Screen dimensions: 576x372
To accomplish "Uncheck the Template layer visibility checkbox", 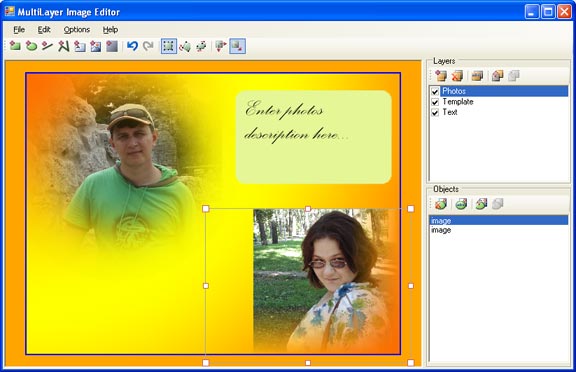I will tap(435, 102).
